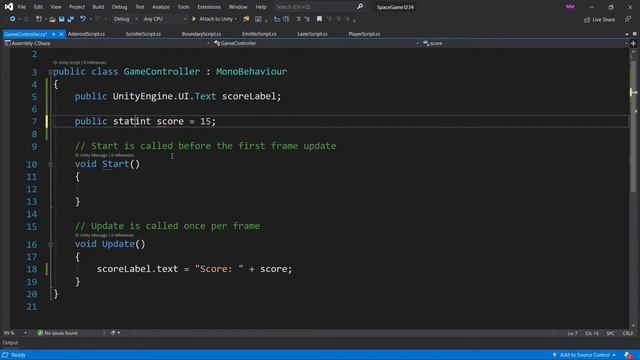The height and width of the screenshot is (360, 640).
Task: Open the GameController type navigation dropdown
Action: coord(316,43)
